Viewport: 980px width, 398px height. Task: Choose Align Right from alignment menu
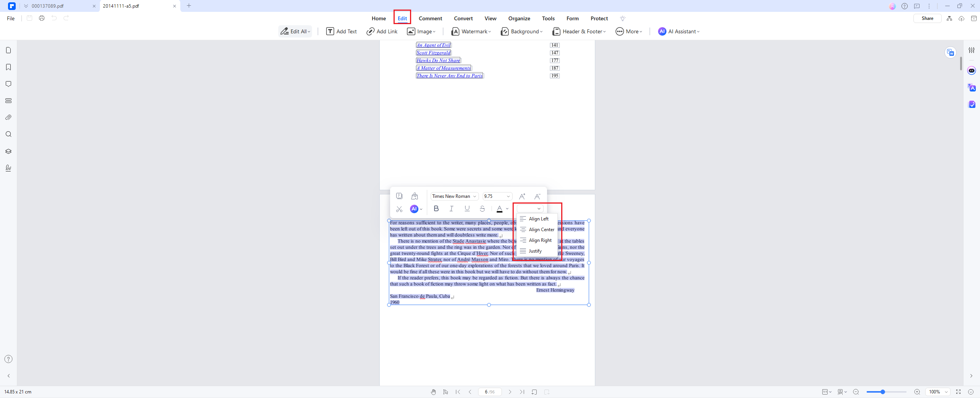tap(537, 240)
